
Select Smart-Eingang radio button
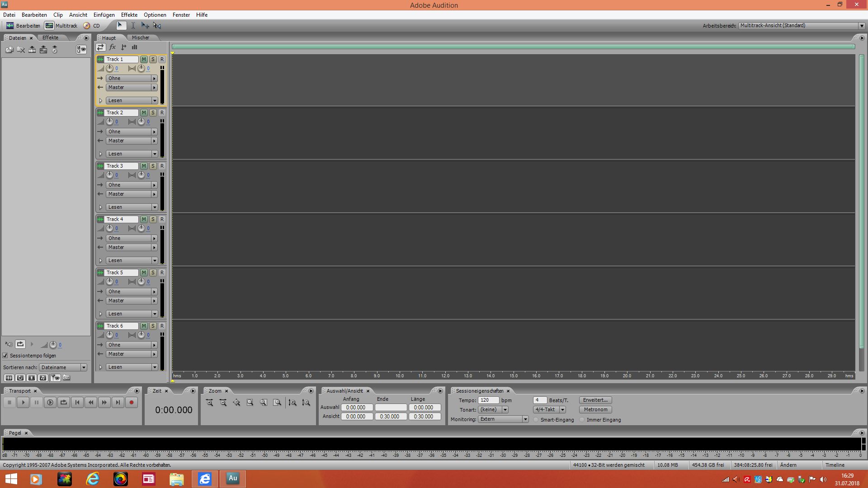[x=536, y=420]
